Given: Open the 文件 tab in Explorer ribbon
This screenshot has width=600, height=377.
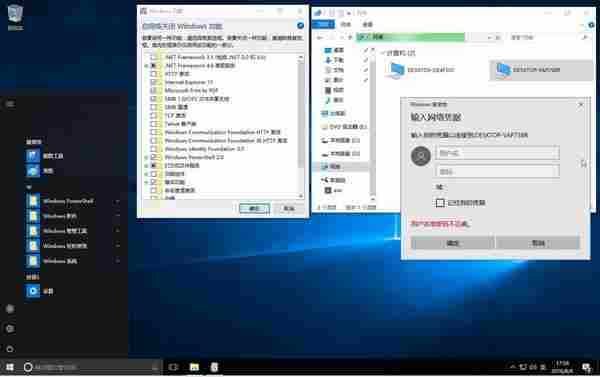Looking at the screenshot, I should 323,24.
